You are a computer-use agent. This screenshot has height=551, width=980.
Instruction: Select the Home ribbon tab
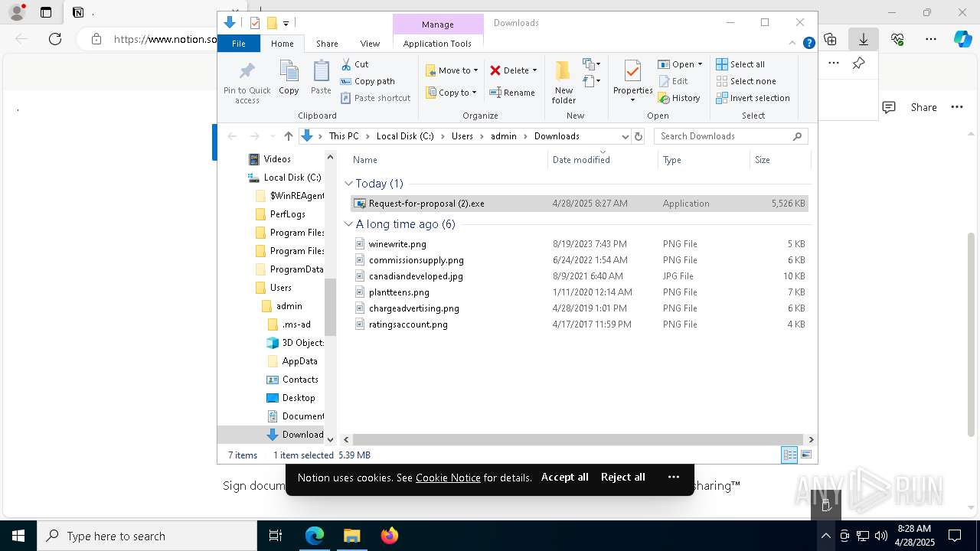(282, 44)
